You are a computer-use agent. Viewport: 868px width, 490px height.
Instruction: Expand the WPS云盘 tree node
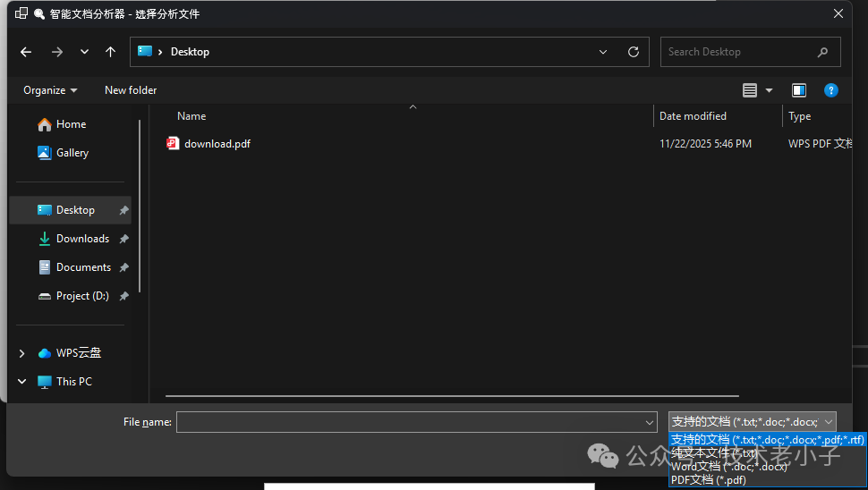21,353
